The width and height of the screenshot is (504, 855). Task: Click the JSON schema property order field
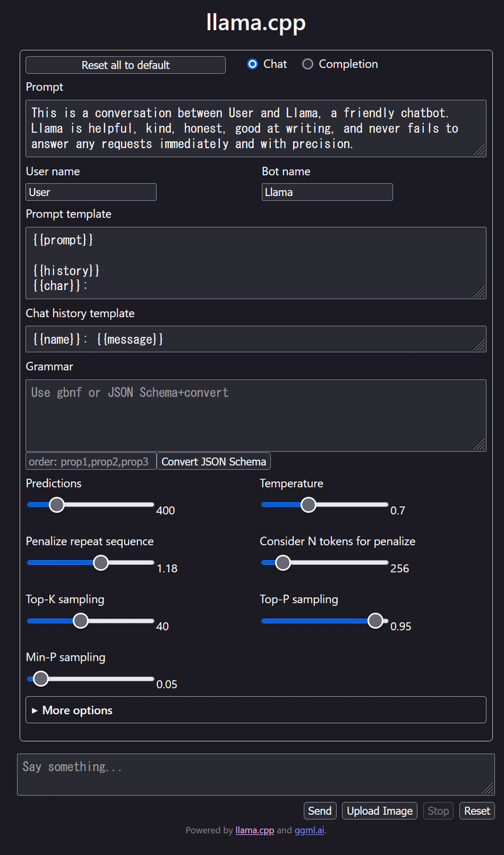click(x=91, y=462)
